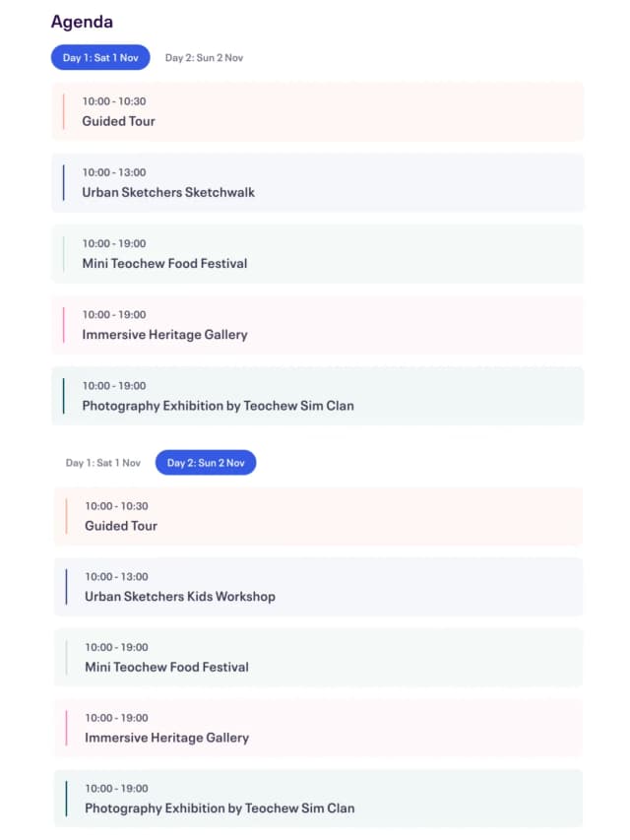This screenshot has height=840, width=630.
Task: Open Urban Sketchers Sketchwalk session
Action: 317,183
